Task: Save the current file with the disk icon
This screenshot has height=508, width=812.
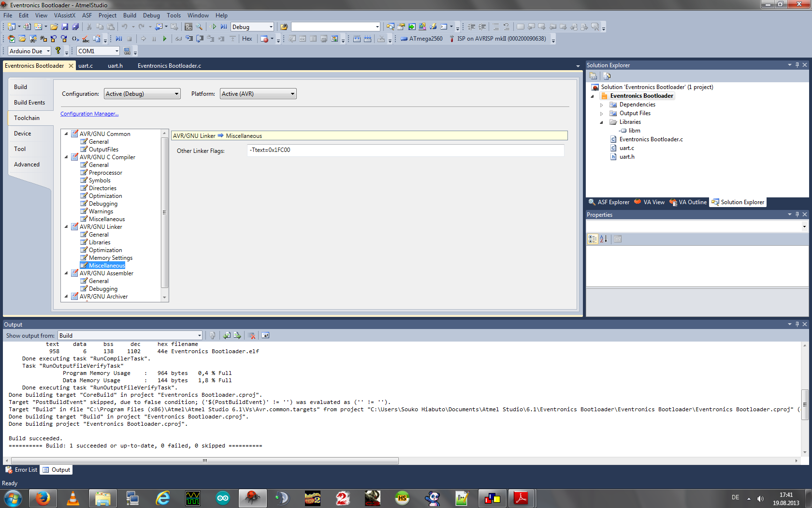Action: (x=65, y=27)
